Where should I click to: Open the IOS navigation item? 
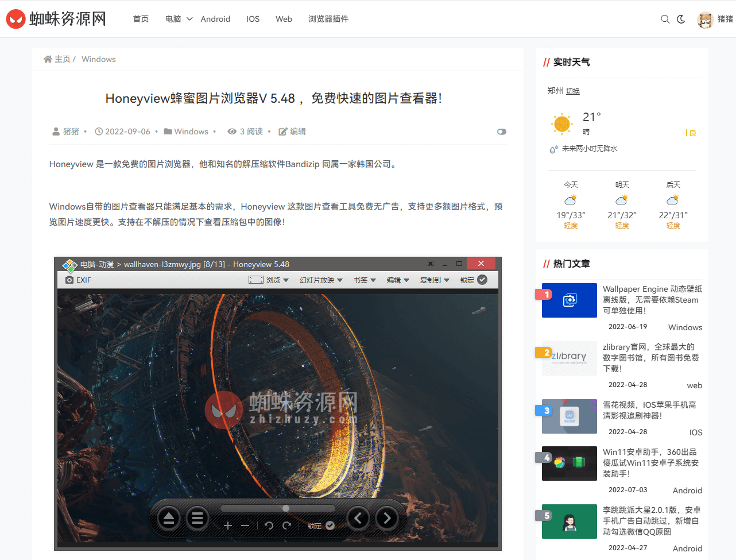[x=253, y=19]
